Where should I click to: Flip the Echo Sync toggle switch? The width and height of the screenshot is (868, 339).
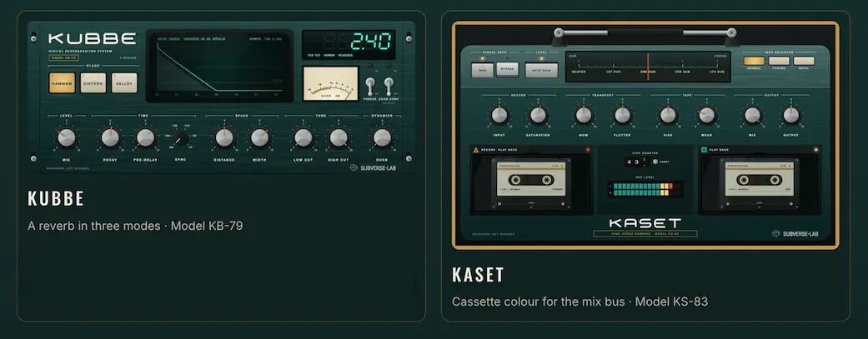click(x=389, y=87)
